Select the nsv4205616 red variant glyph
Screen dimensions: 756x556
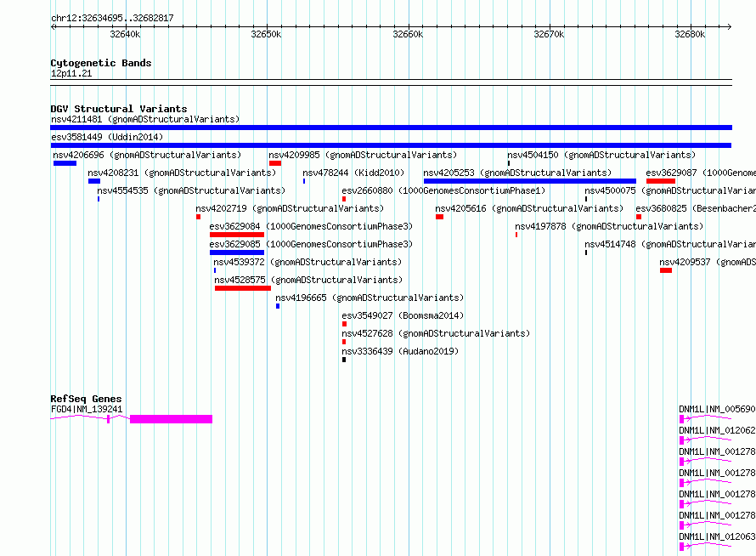click(x=439, y=217)
